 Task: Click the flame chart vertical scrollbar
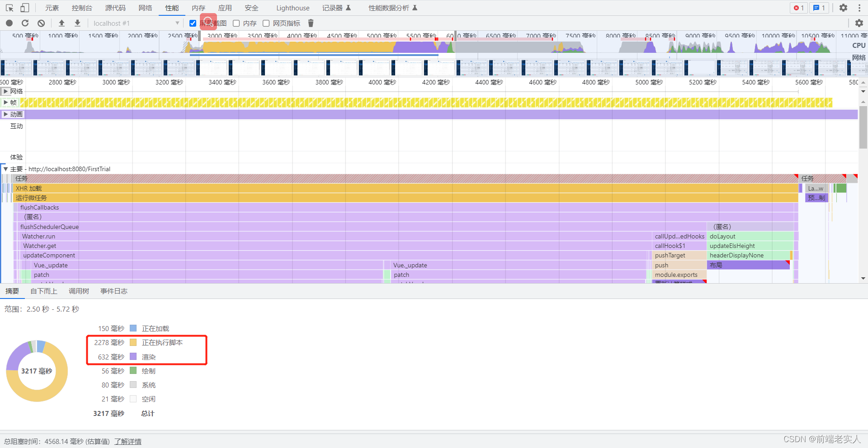pos(863,127)
